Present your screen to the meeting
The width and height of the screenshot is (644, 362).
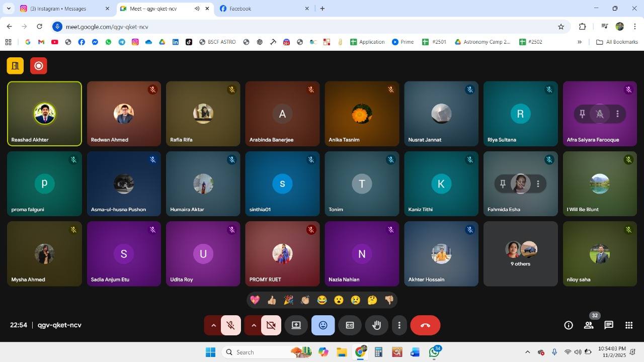[x=296, y=325]
